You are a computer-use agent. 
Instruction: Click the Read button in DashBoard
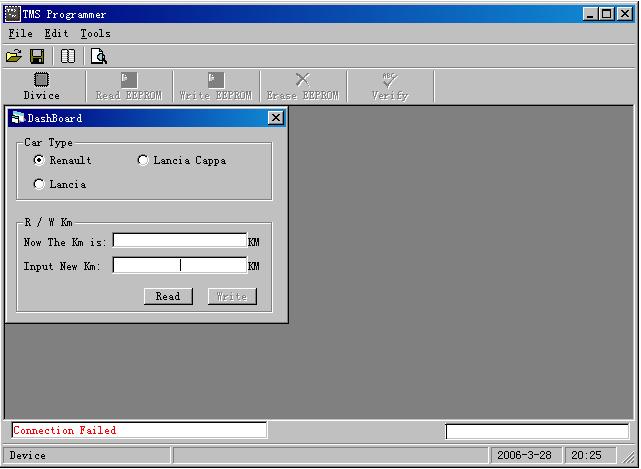[168, 296]
